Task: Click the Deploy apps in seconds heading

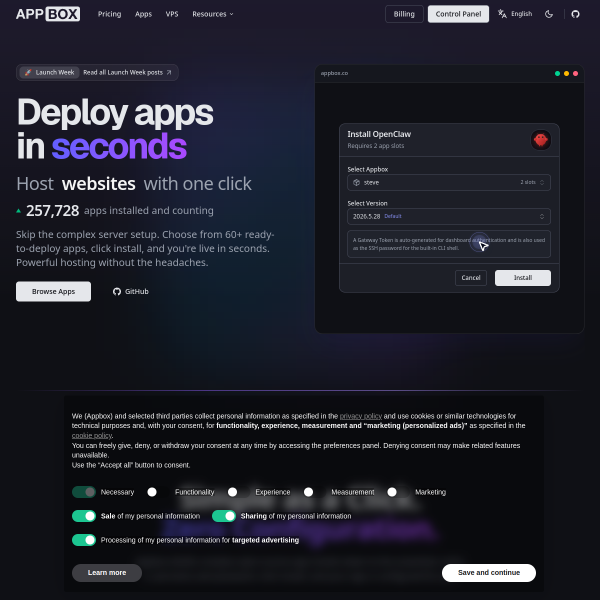Action: tap(115, 129)
